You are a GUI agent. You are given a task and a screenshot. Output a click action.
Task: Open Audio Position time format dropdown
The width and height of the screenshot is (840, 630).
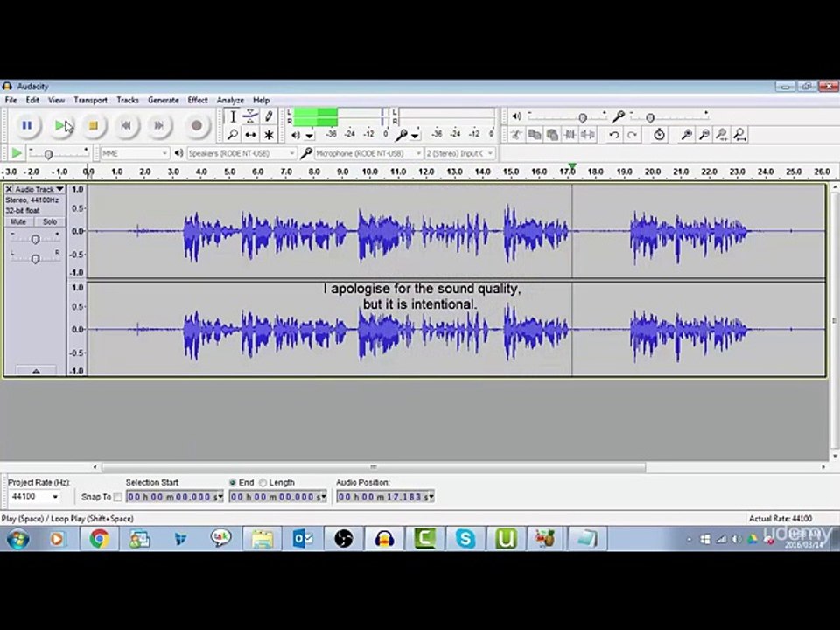430,497
